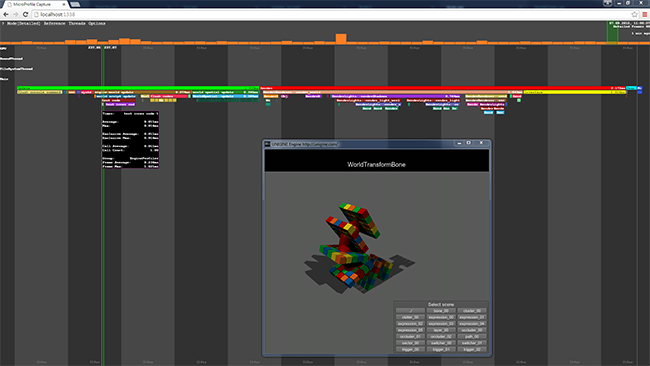Open the question mark help menu

pos(3,24)
